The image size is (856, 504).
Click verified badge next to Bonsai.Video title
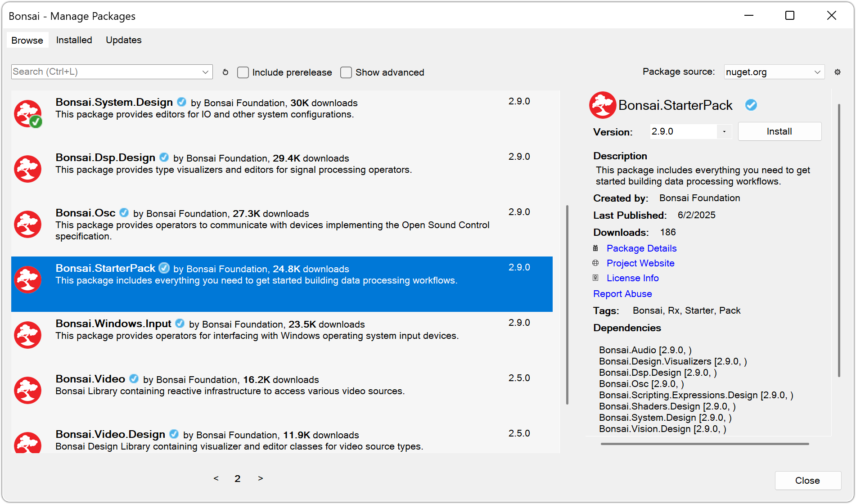tap(134, 379)
